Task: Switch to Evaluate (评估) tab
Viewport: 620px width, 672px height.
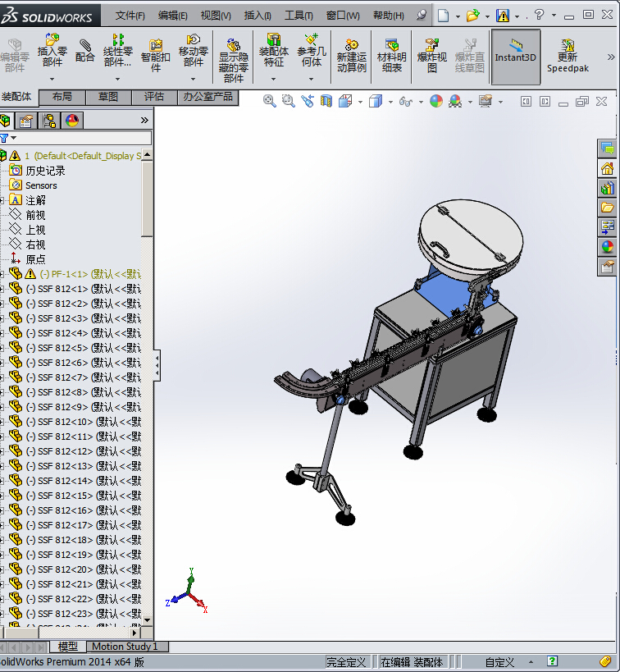Action: 154,97
